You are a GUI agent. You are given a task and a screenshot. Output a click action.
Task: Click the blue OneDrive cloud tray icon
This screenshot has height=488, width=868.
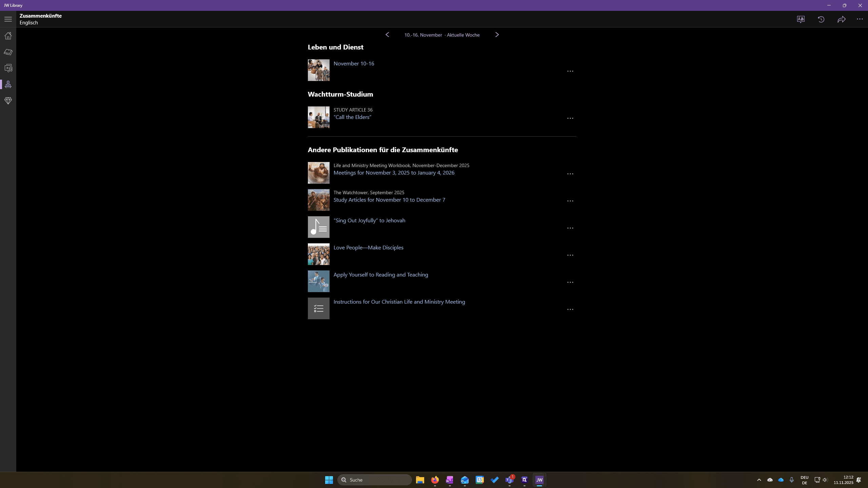point(781,480)
